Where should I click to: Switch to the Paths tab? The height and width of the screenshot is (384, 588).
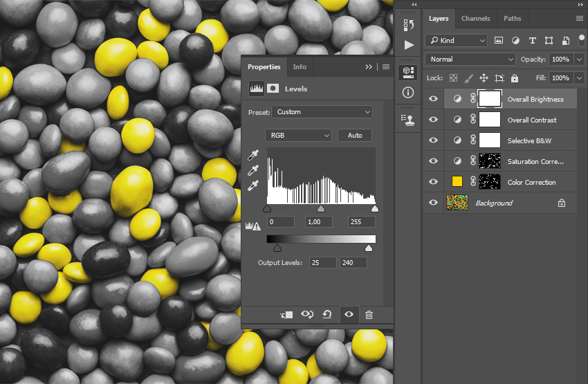coord(512,19)
